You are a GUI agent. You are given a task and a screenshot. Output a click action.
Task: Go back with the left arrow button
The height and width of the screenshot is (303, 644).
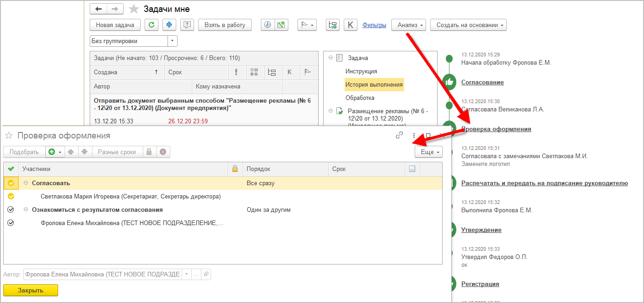tap(98, 9)
